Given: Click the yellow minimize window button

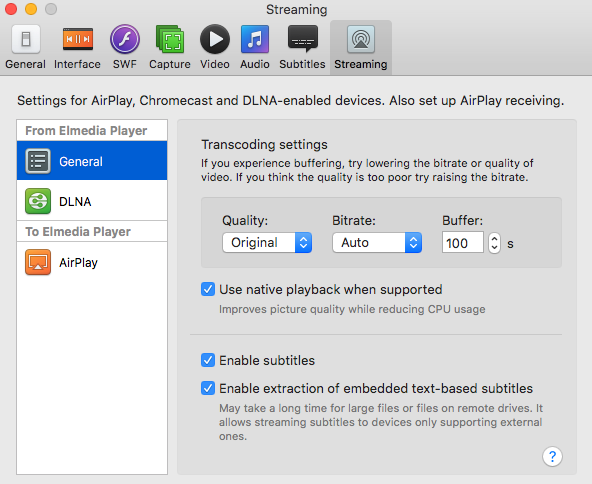Looking at the screenshot, I should coord(31,9).
